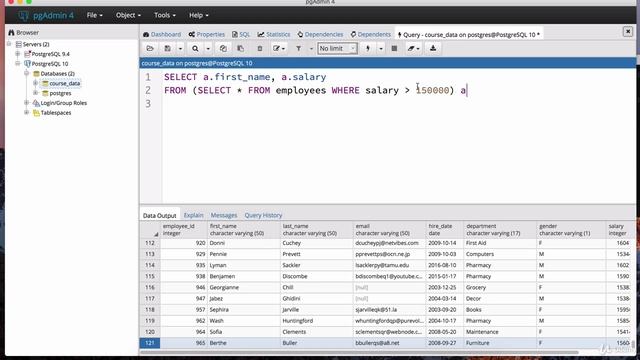This screenshot has height=360, width=640.
Task: Open the Object menu
Action: click(128, 15)
